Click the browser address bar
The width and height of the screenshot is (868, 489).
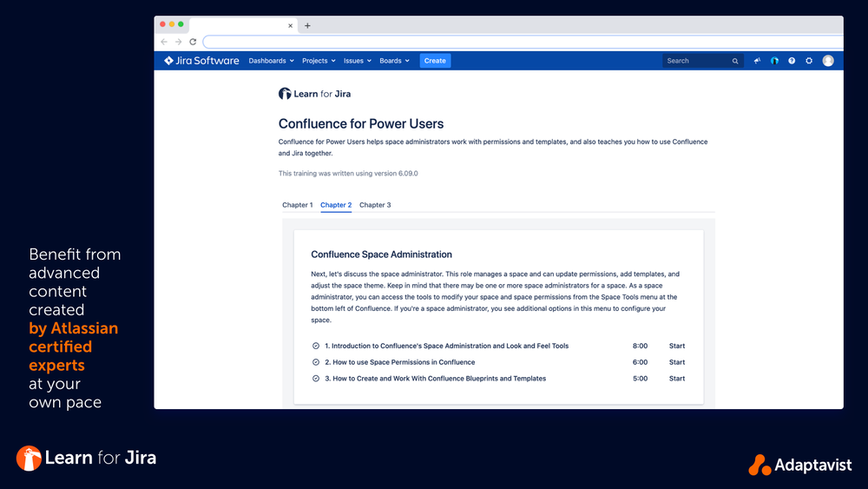tap(523, 42)
